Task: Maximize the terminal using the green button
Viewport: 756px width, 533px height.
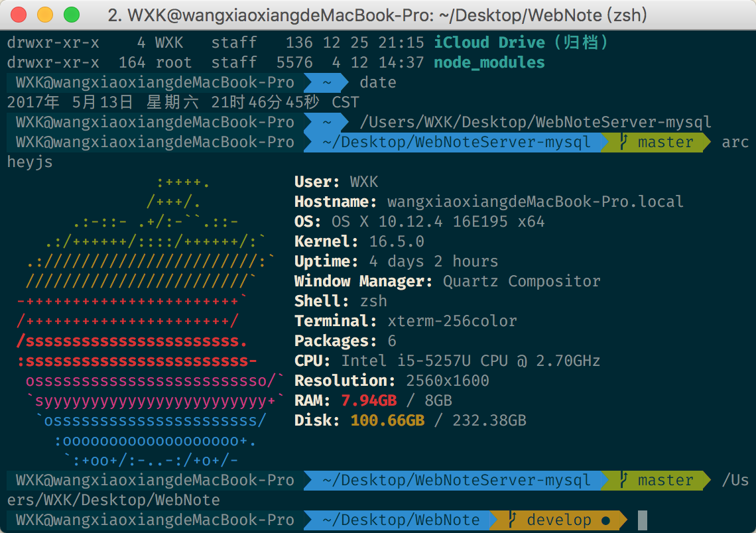Action: (x=71, y=15)
